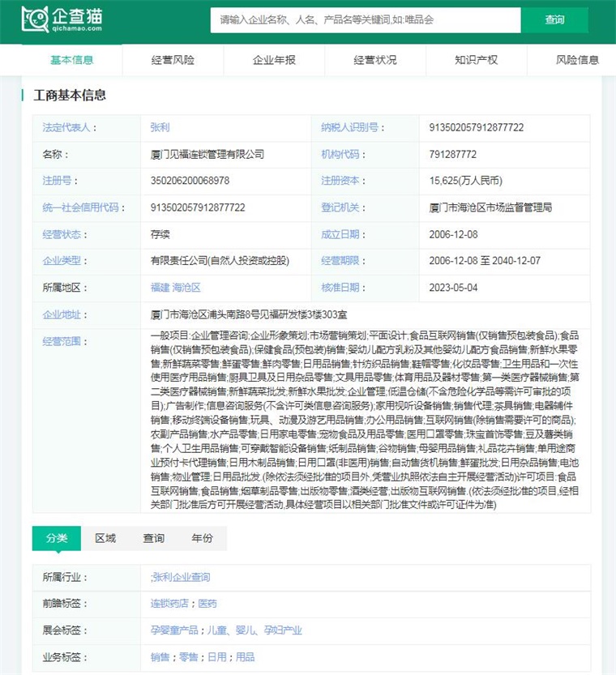Click the 孕婴童产品 exhibition tag
Viewport: 616px width, 675px height.
[174, 630]
